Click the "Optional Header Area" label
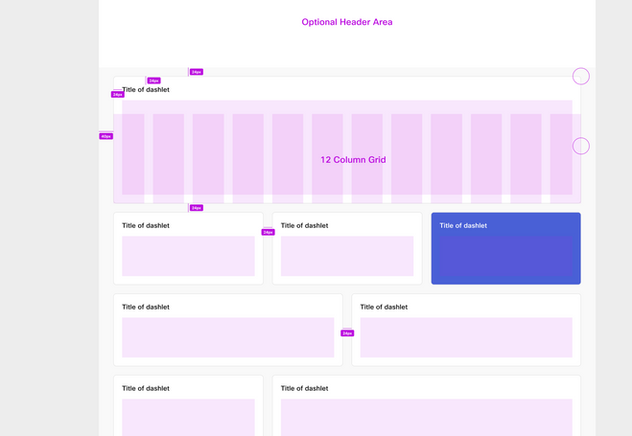This screenshot has width=632, height=436. click(x=347, y=22)
